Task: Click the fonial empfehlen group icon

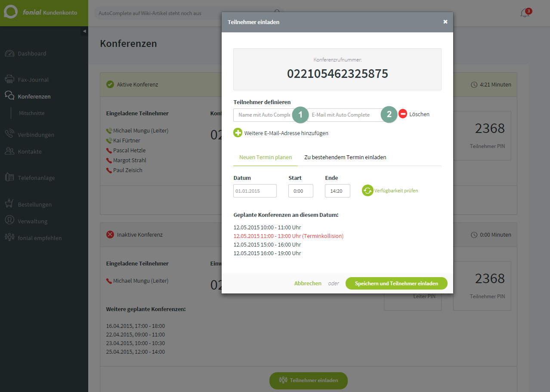Action: click(9, 237)
